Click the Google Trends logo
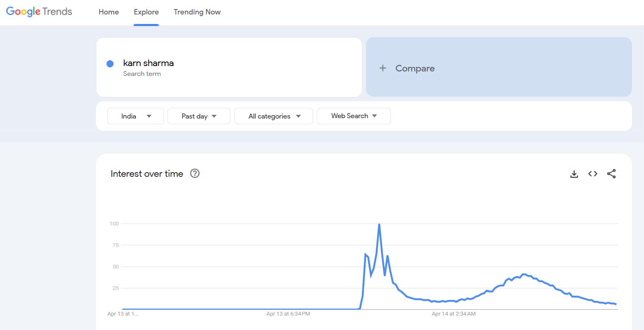This screenshot has height=330, width=644. click(39, 12)
